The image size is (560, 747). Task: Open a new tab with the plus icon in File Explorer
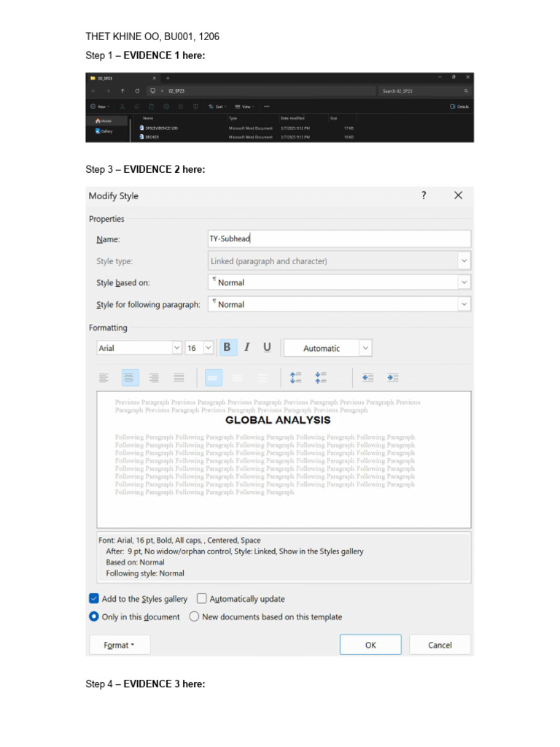point(168,78)
